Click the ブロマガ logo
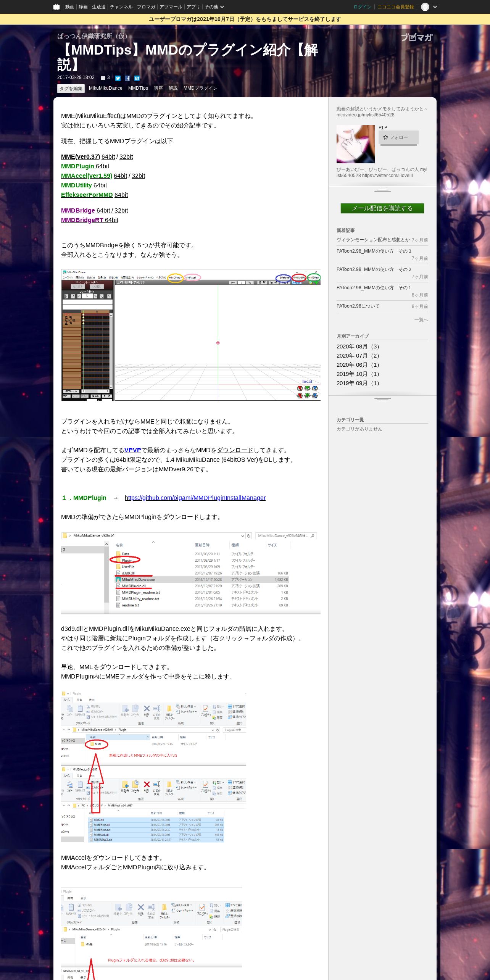The width and height of the screenshot is (490, 980). point(417,37)
